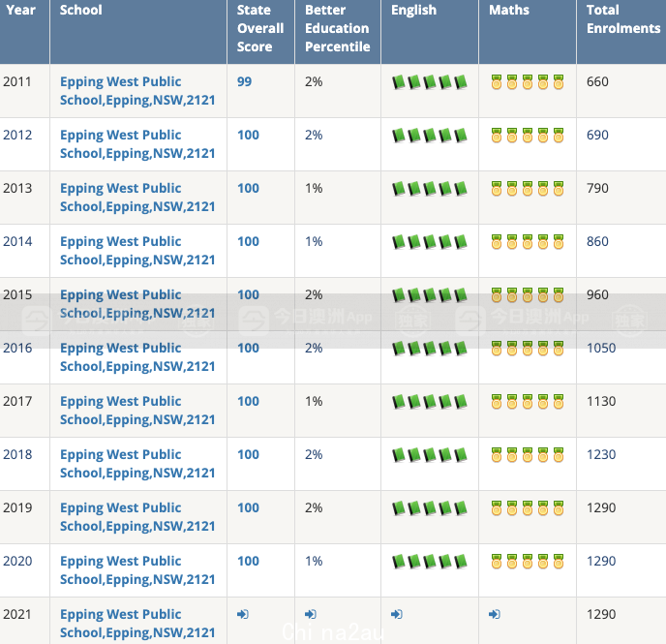Open Epping West Public School link for 2012

137,144
